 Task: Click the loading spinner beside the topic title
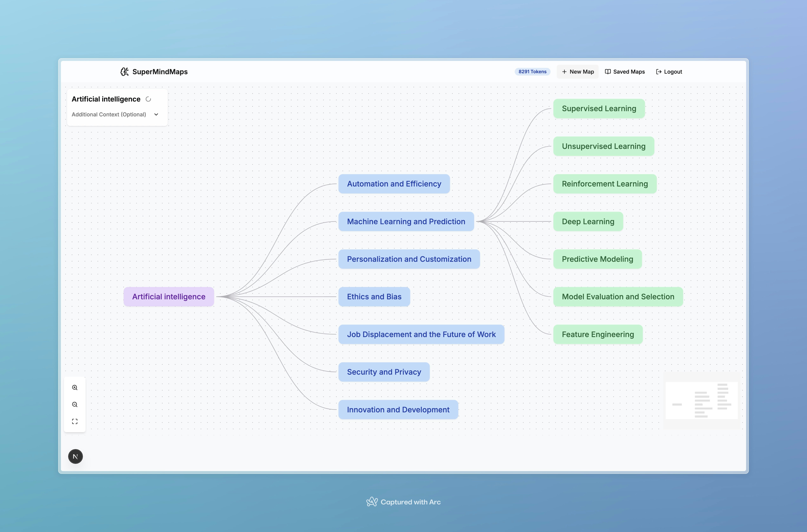pos(148,99)
